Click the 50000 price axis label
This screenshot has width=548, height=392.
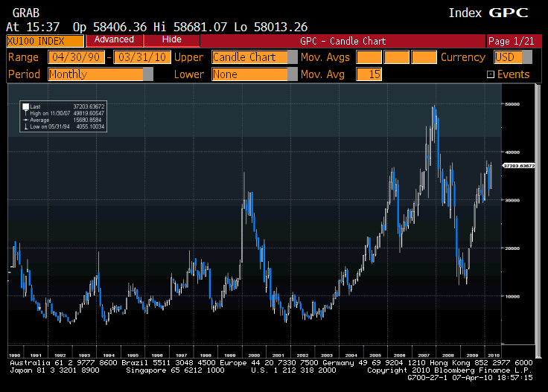point(512,104)
